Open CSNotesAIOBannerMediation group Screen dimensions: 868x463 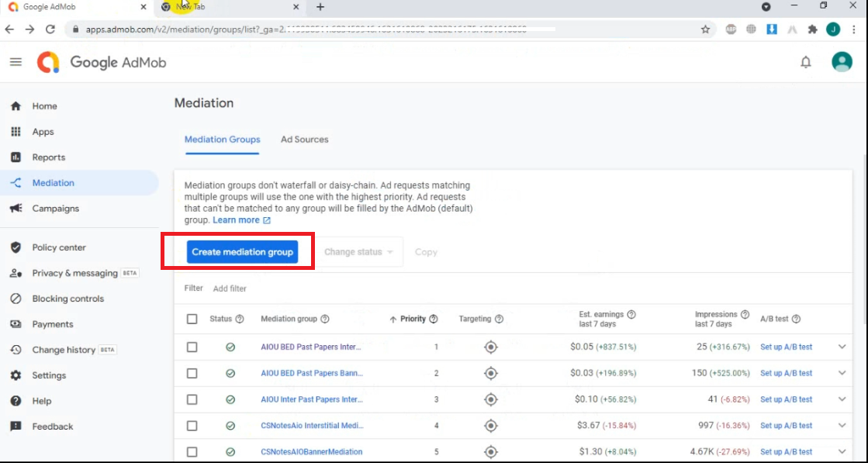coord(312,451)
